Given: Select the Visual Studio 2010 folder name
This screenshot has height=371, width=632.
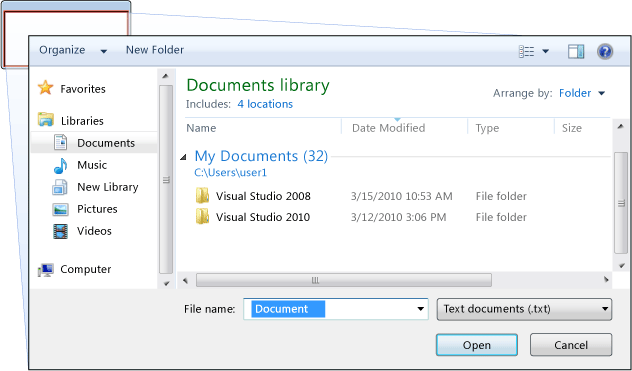Looking at the screenshot, I should tap(263, 217).
